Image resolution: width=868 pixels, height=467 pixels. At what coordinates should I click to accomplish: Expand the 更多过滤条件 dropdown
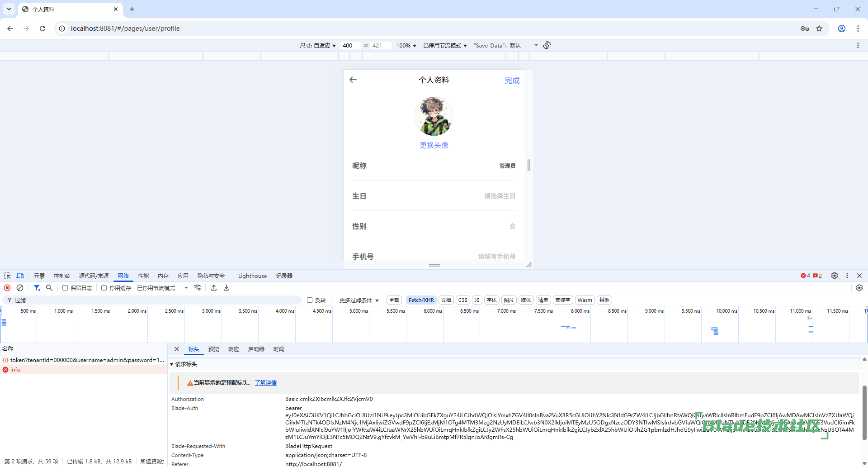coord(359,300)
